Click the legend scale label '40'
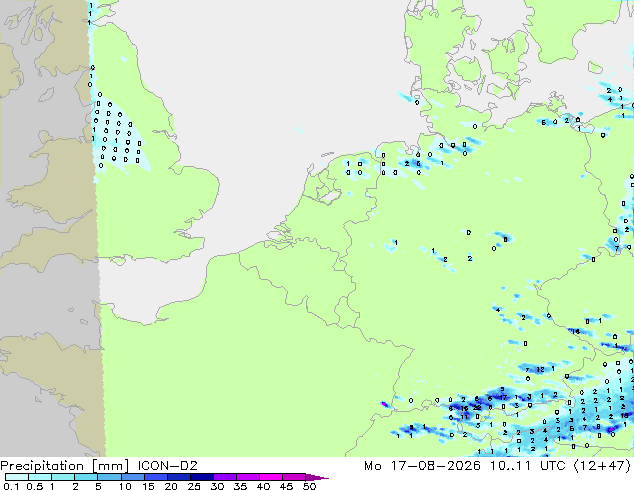 (263, 486)
